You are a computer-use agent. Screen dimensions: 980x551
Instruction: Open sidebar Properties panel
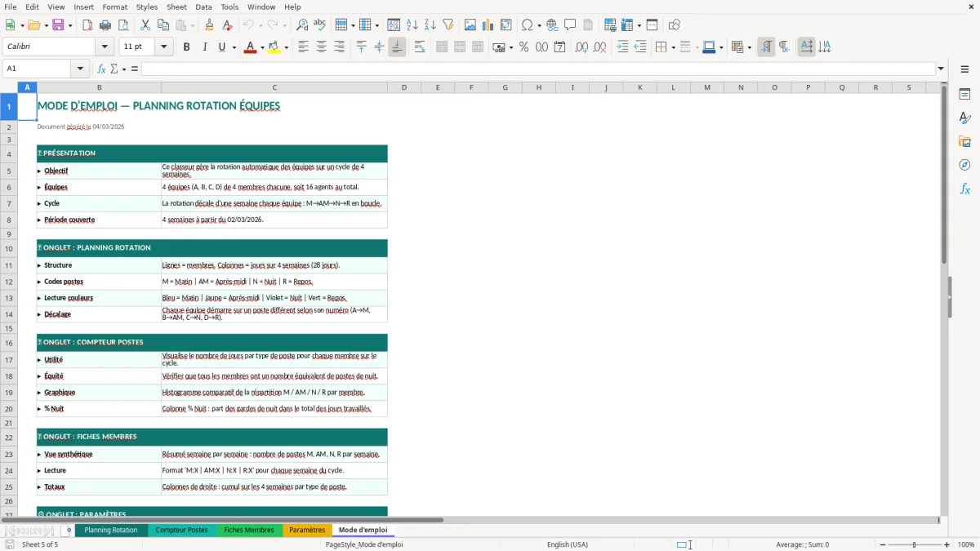[964, 95]
